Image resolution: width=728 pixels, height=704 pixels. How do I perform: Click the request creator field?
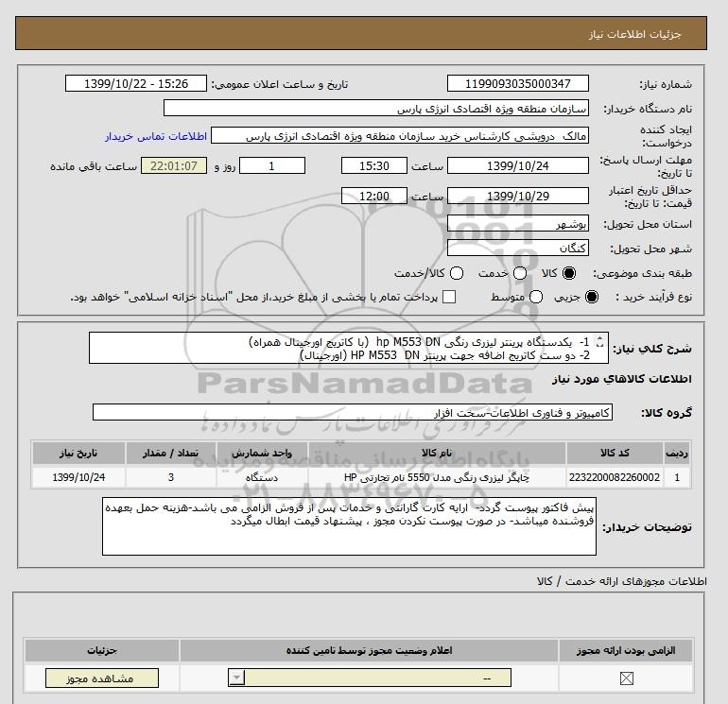pos(400,136)
